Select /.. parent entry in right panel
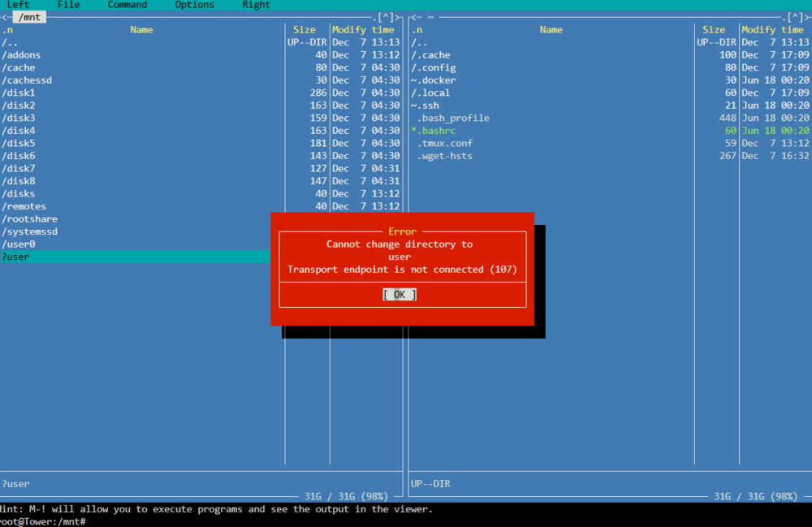This screenshot has width=812, height=527. tap(611, 42)
